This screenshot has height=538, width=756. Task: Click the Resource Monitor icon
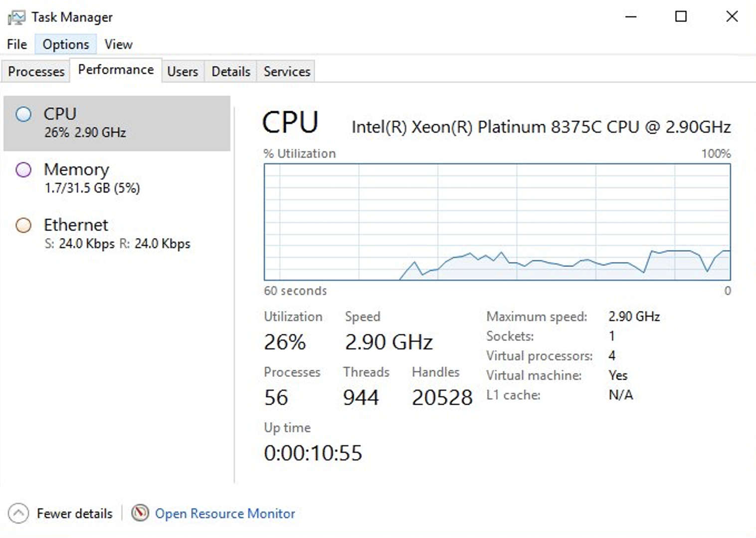pyautogui.click(x=140, y=513)
